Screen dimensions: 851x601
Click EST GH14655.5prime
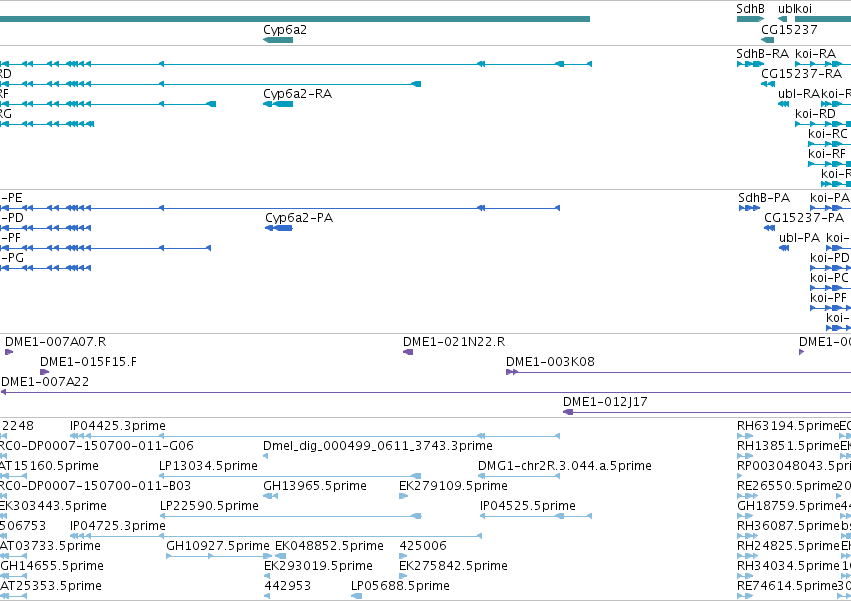(52, 566)
